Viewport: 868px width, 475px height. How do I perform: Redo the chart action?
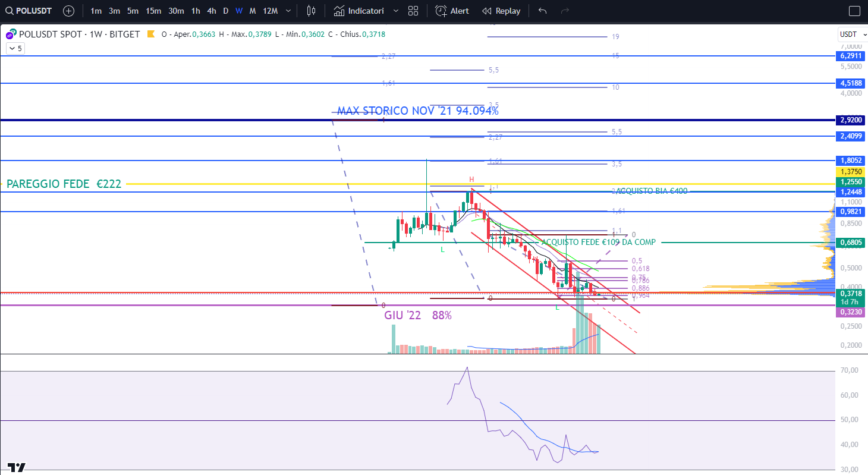pyautogui.click(x=565, y=11)
